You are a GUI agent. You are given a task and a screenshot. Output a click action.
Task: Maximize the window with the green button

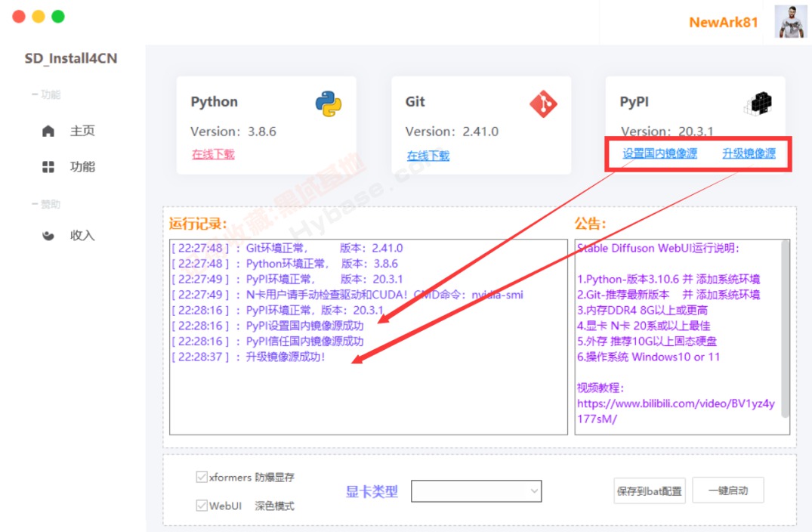click(58, 17)
